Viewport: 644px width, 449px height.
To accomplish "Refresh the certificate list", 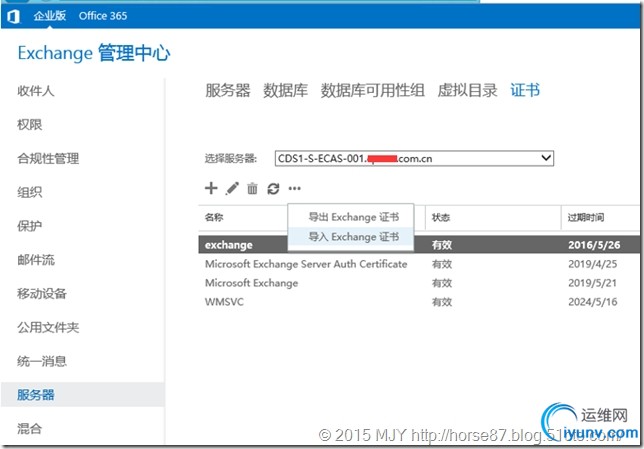I will [273, 189].
